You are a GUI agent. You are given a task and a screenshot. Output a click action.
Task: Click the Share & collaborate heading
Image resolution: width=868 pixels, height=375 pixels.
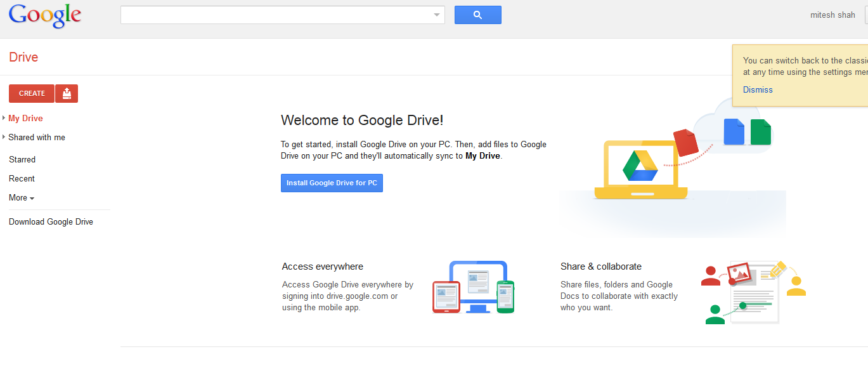coord(601,266)
